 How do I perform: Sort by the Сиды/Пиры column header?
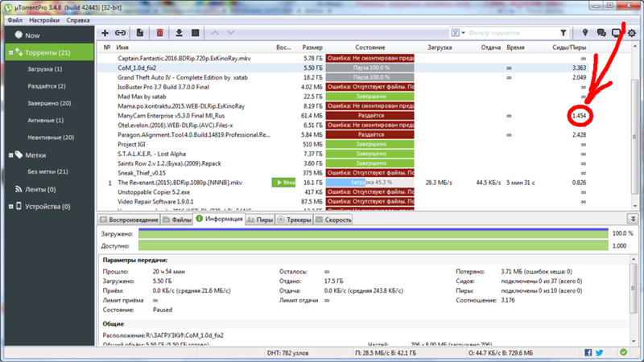(569, 47)
